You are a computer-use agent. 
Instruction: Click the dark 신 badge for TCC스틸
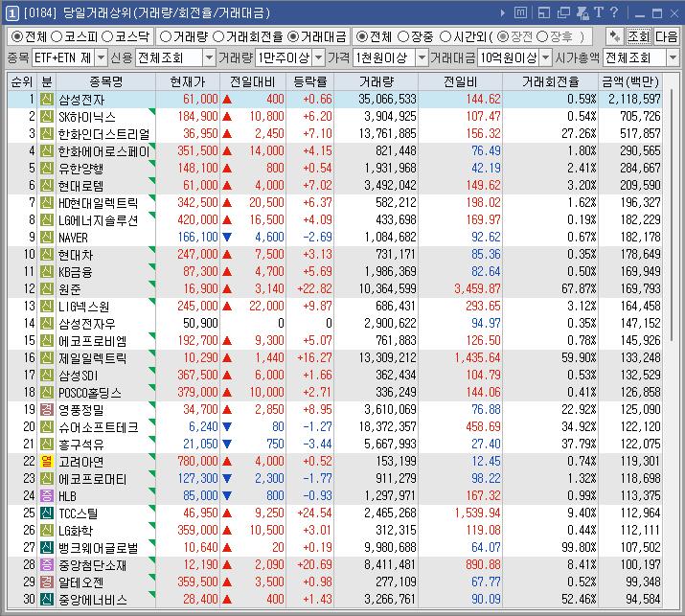[x=47, y=513]
